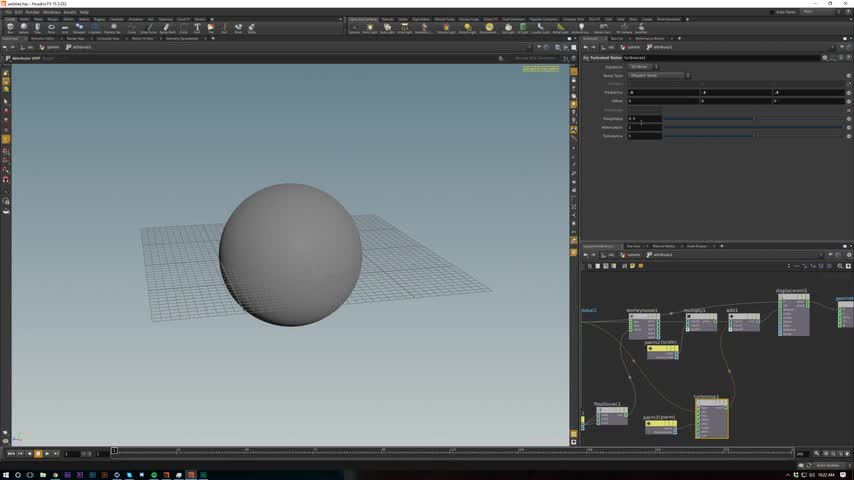Click the Box shelf tool icon
Screen dimensions: 854x480
click(x=10, y=27)
